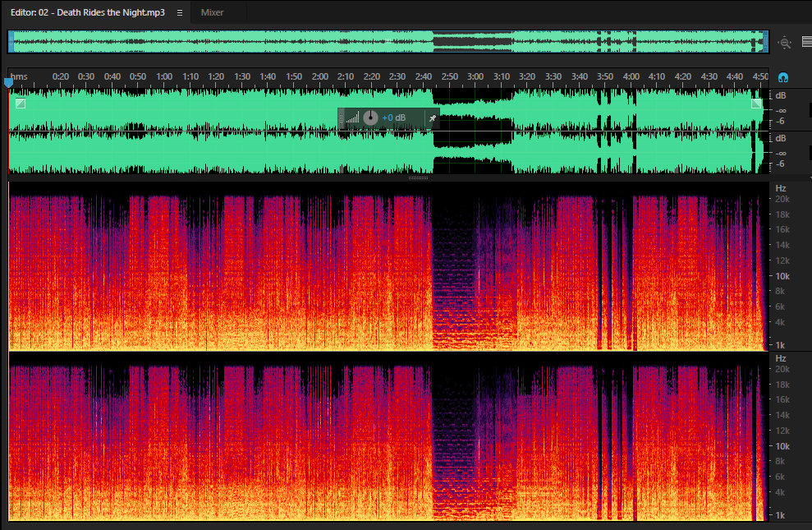
Task: Click 3:50 on the time ruler
Action: tap(605, 76)
